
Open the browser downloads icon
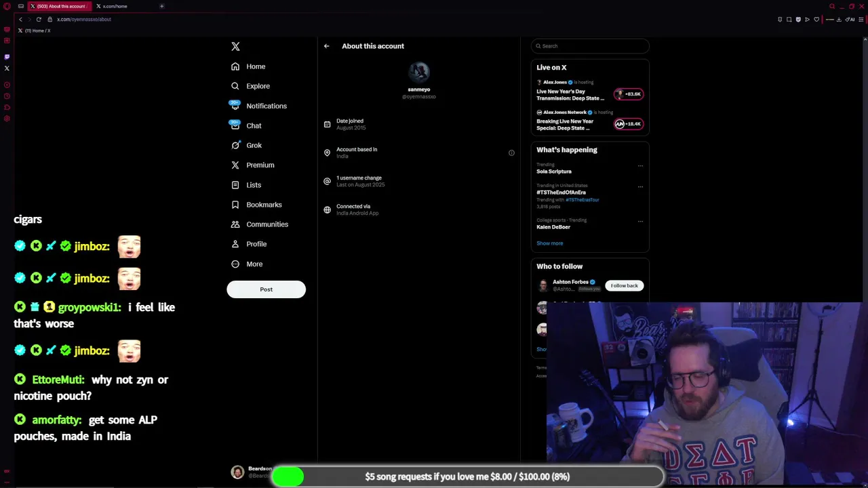[x=839, y=19]
